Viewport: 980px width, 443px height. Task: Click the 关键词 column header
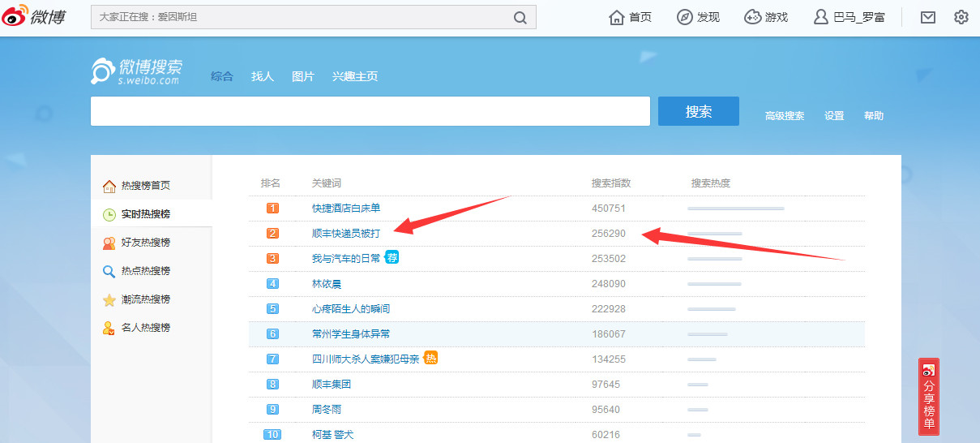[x=327, y=183]
